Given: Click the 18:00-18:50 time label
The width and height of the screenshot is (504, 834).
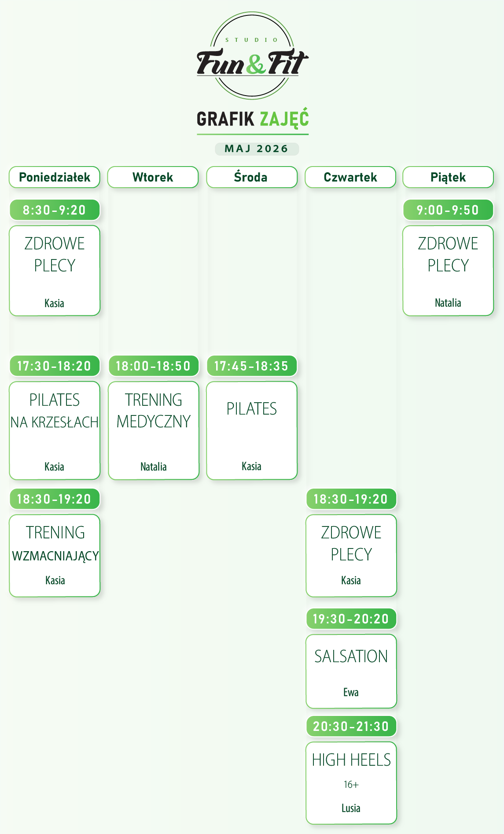Looking at the screenshot, I should point(154,366).
